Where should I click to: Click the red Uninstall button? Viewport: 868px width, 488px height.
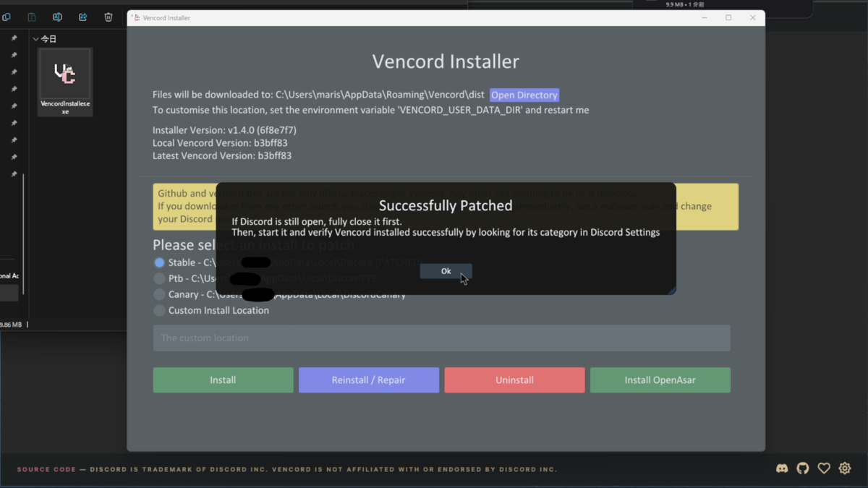tap(514, 380)
